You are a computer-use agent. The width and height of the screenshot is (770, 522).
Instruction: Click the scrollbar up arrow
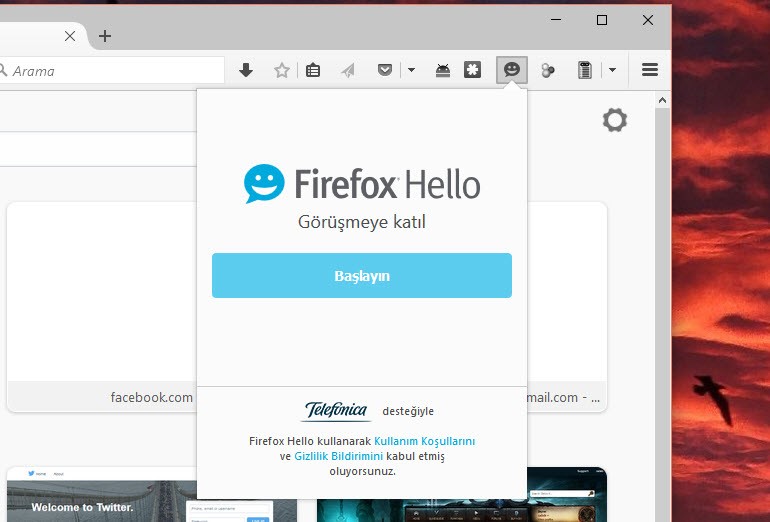coord(662,101)
